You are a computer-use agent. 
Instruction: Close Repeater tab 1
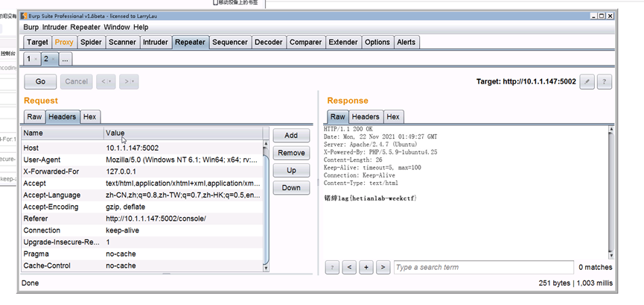click(x=36, y=59)
